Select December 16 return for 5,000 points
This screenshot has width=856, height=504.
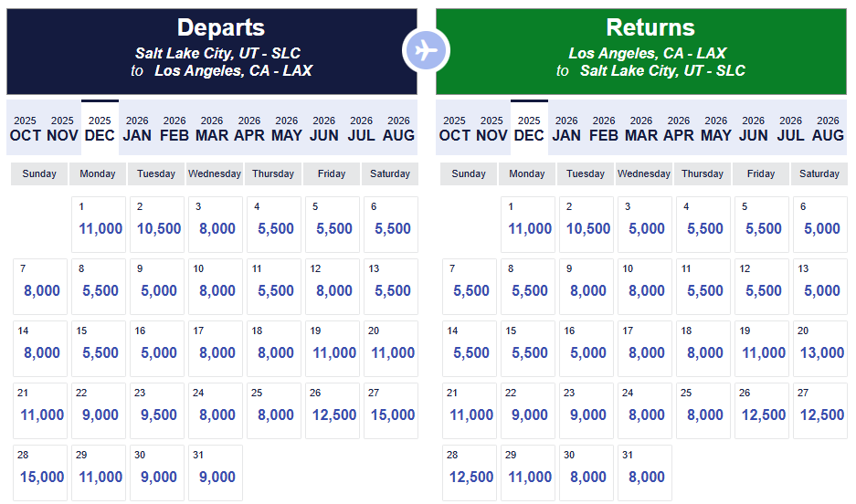587,349
